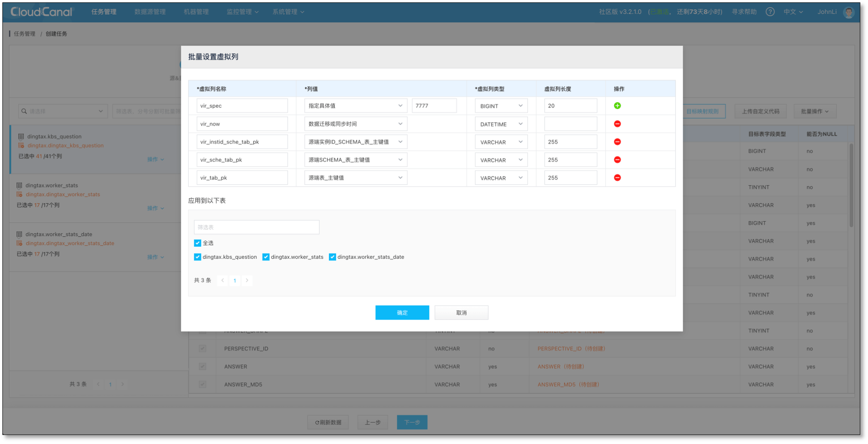Uncheck the 全选 select-all checkbox
Screen dimensions: 868x444
[197, 243]
